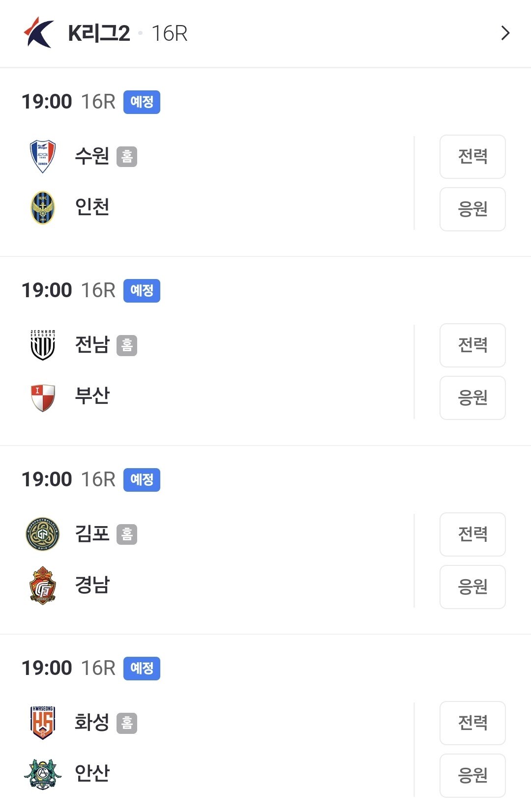Select the 경남 team name
The width and height of the screenshot is (531, 812).
[92, 585]
